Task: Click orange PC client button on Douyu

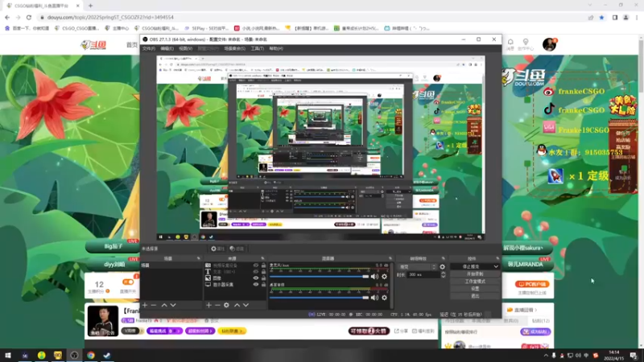Action: (532, 284)
